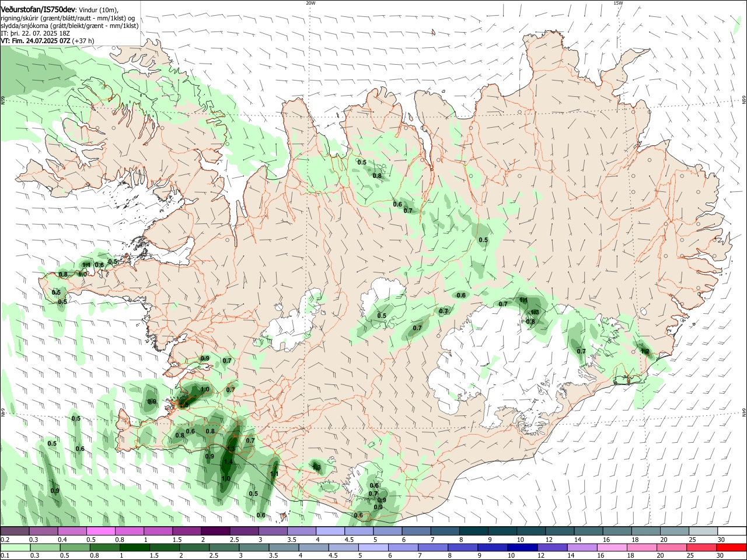The image size is (747, 560).
Task: Click the medium green swatch starting at 0.5 in lower row
Action: [75, 547]
